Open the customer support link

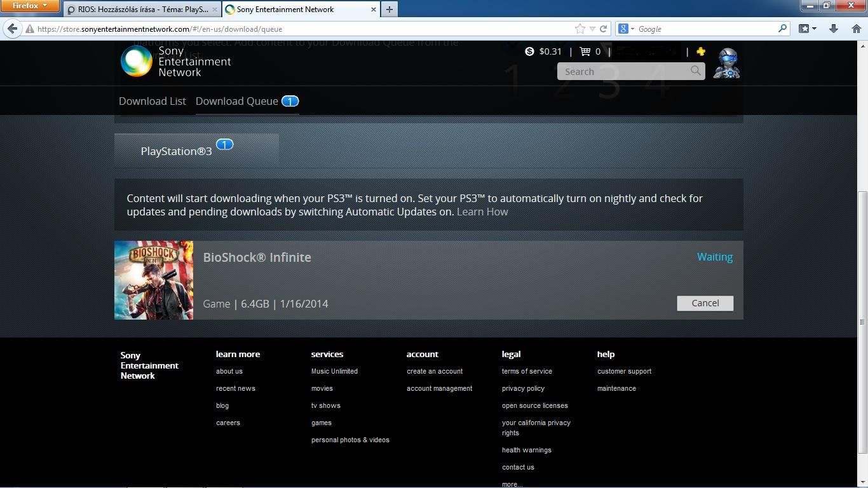(624, 371)
